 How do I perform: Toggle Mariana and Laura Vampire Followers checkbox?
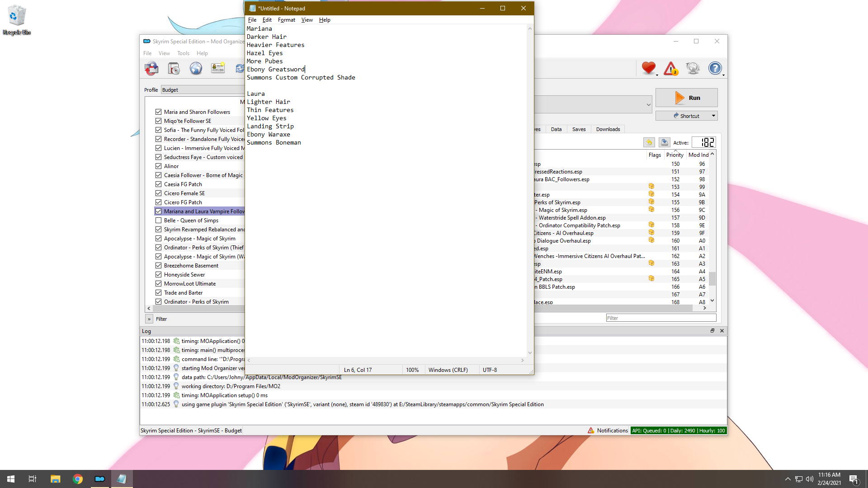pyautogui.click(x=158, y=211)
